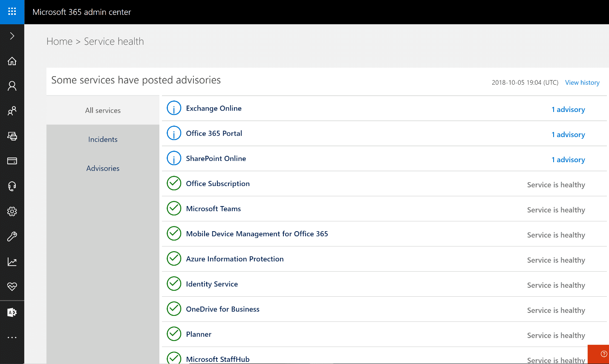Open the app launcher waffle icon

tap(12, 12)
